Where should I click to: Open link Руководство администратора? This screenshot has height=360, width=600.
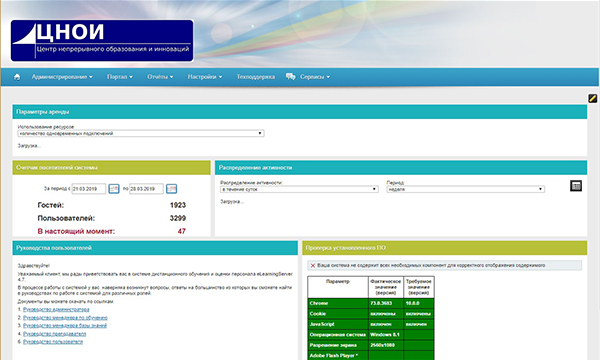tap(56, 310)
